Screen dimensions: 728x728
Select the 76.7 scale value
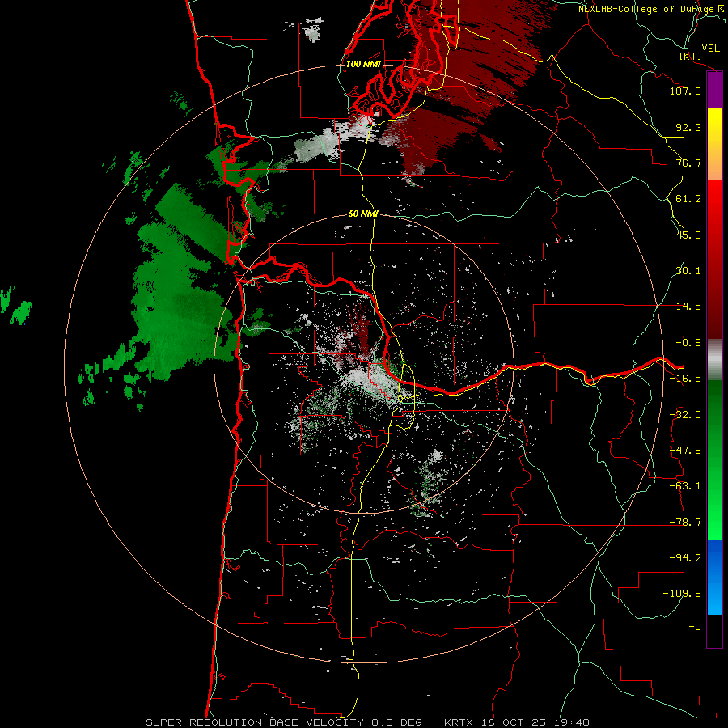click(688, 163)
